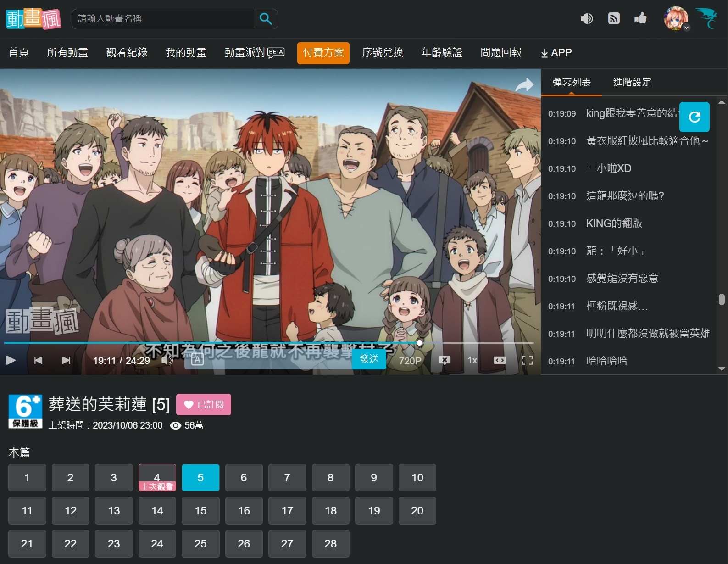Open the RSS feed icon

tap(614, 18)
